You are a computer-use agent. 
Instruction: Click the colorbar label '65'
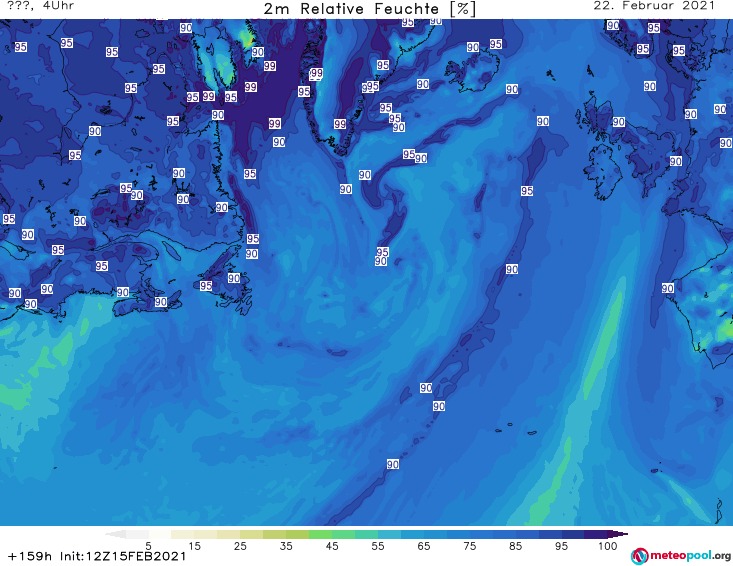click(424, 546)
